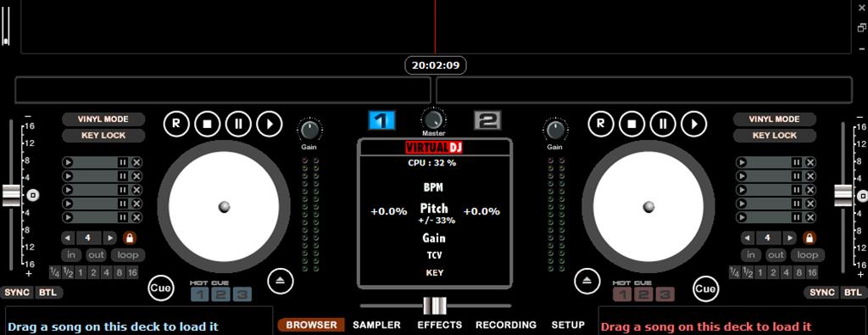The height and width of the screenshot is (335, 868).
Task: Switch to the SAMPLER tab
Action: point(376,325)
